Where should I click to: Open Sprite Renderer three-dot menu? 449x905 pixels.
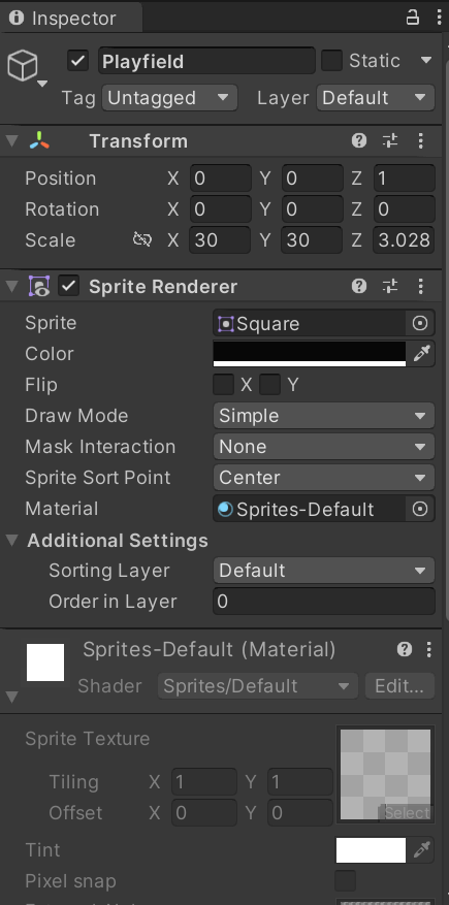pos(421,286)
